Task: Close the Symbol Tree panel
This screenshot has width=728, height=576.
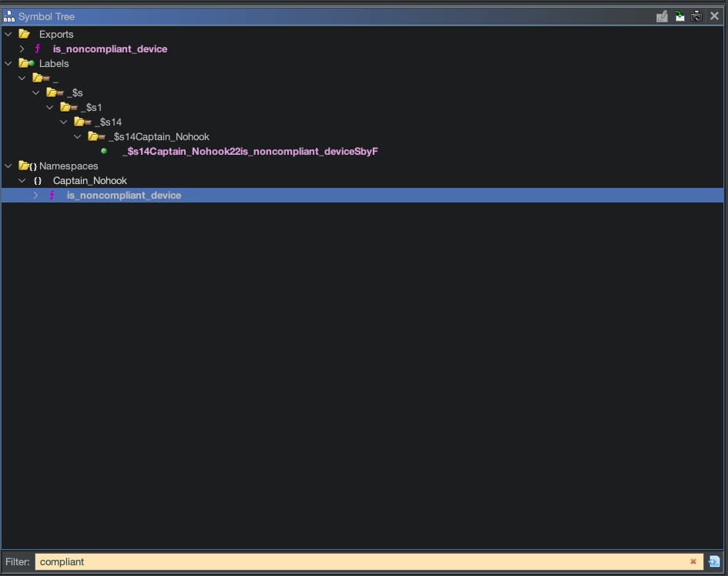Action: click(714, 16)
